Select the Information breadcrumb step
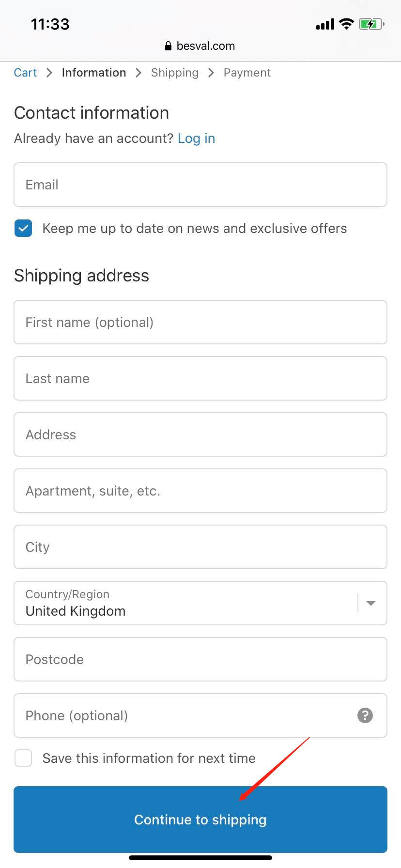 (94, 73)
